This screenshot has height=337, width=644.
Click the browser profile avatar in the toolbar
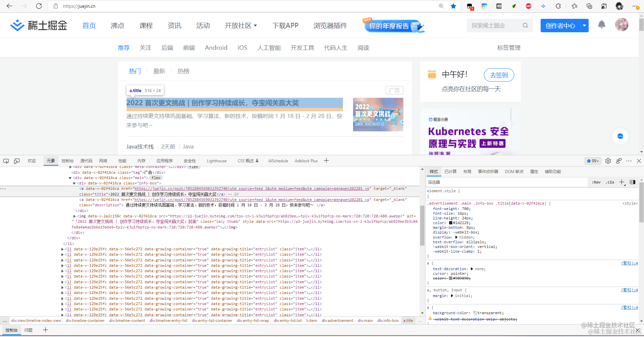tap(619, 6)
